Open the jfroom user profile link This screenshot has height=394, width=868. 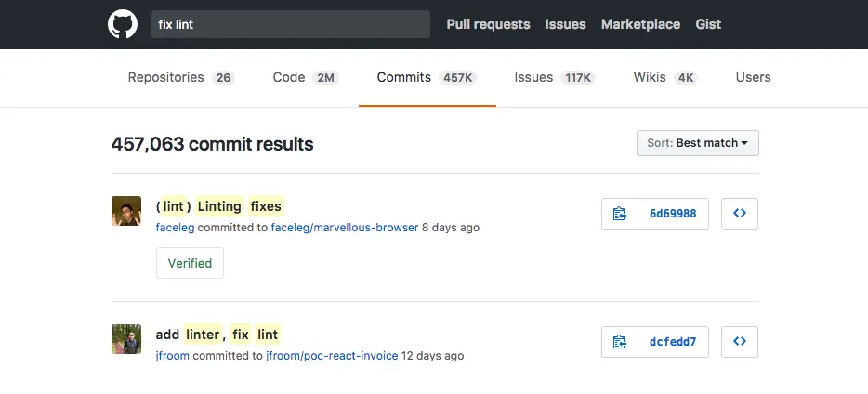[x=173, y=356]
